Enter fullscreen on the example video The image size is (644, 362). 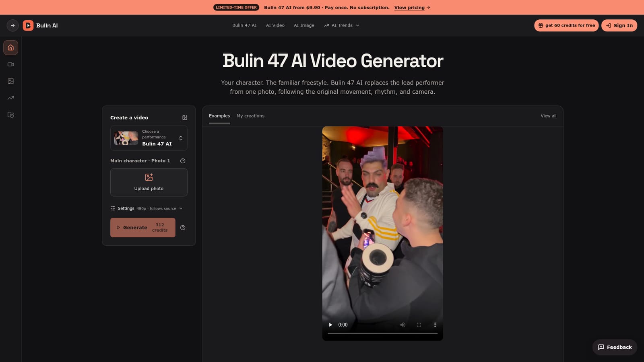click(x=419, y=325)
